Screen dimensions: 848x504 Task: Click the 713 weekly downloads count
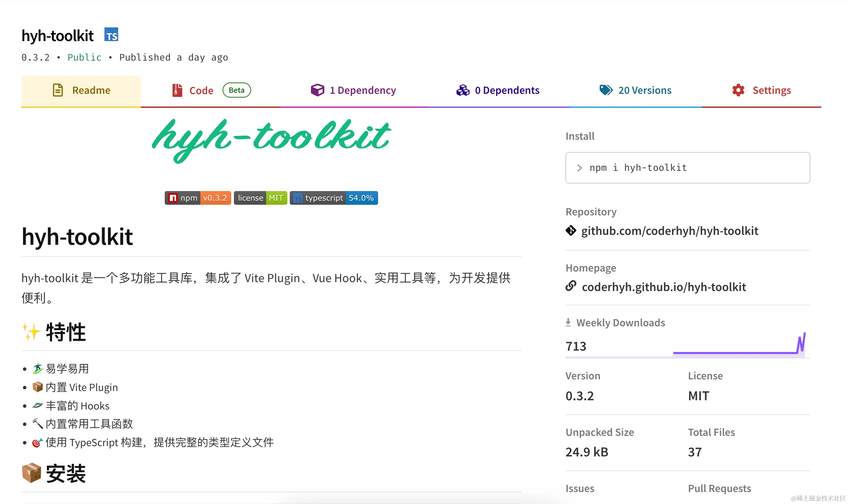[576, 346]
